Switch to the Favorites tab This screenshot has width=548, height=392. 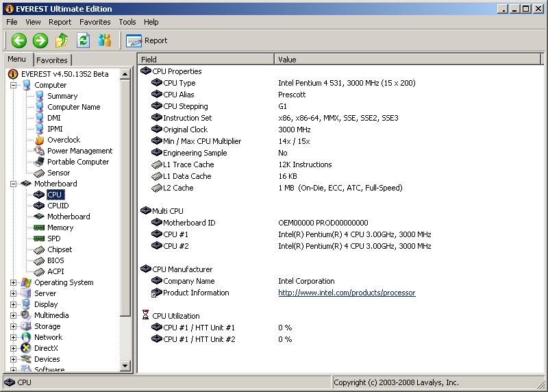(52, 60)
